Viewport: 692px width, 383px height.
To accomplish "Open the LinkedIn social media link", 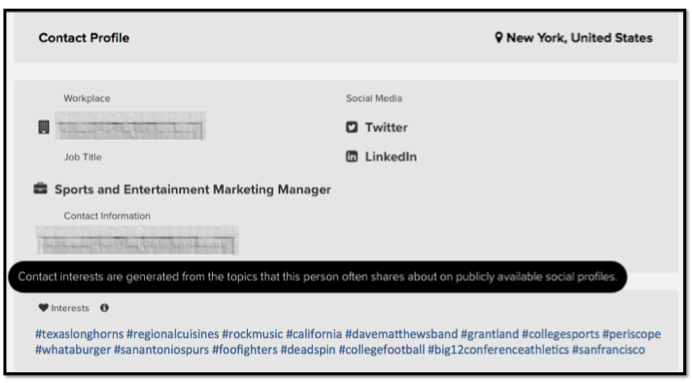I will (391, 157).
